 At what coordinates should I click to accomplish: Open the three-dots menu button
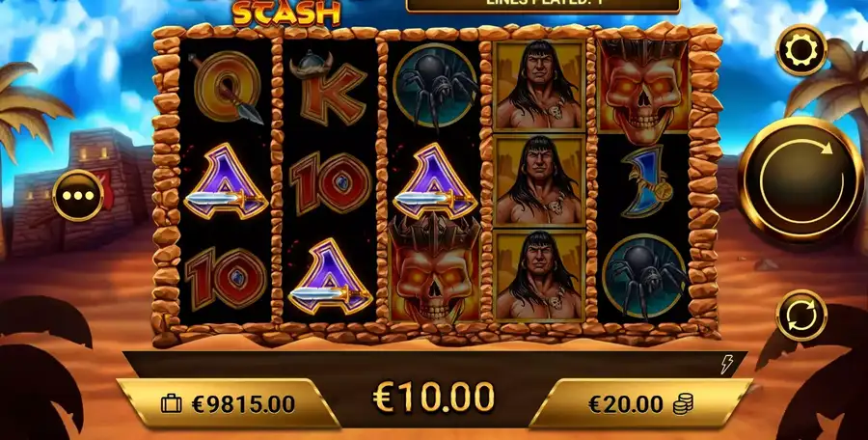pos(78,196)
